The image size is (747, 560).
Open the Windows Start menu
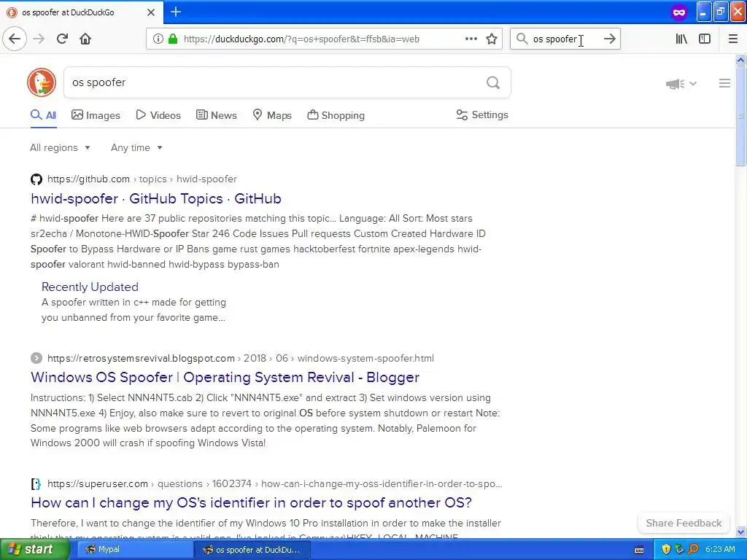(34, 549)
